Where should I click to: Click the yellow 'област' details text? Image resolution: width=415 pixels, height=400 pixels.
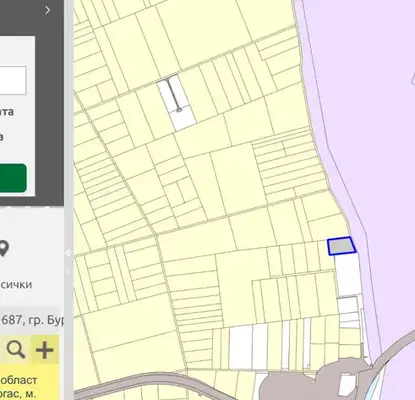click(x=19, y=380)
